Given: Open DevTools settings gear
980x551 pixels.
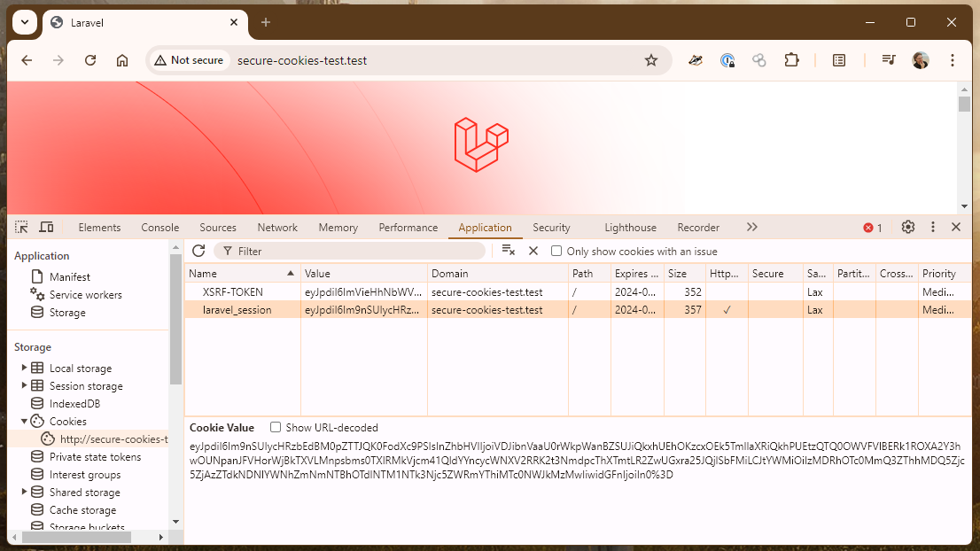Looking at the screenshot, I should [908, 228].
